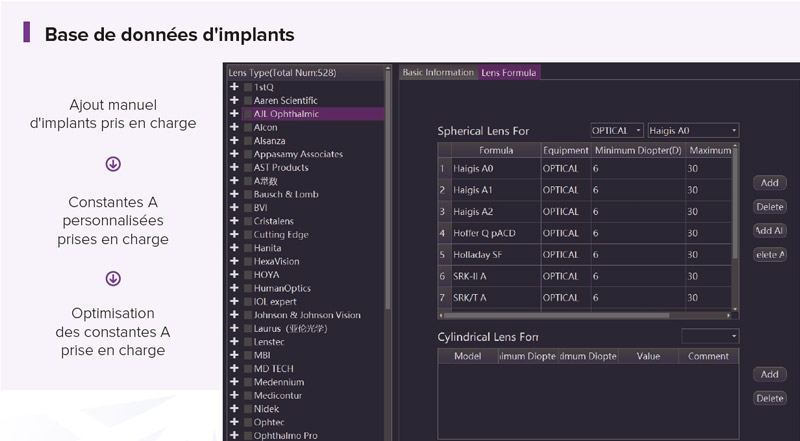Select MBI in the lens list

pyautogui.click(x=262, y=355)
